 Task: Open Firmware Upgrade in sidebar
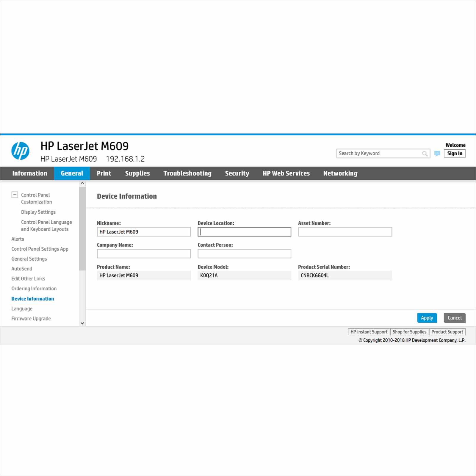31,319
